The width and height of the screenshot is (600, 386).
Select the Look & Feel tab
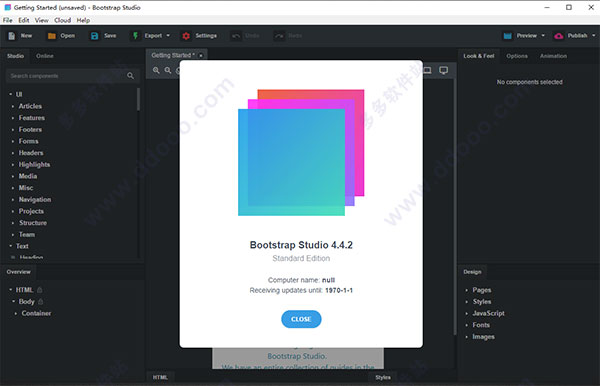coord(479,56)
